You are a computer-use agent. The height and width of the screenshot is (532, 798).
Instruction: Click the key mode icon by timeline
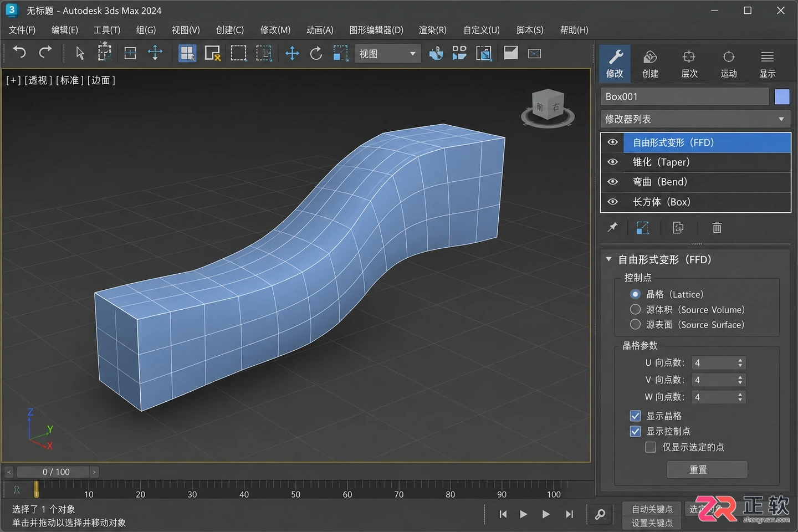[x=17, y=489]
